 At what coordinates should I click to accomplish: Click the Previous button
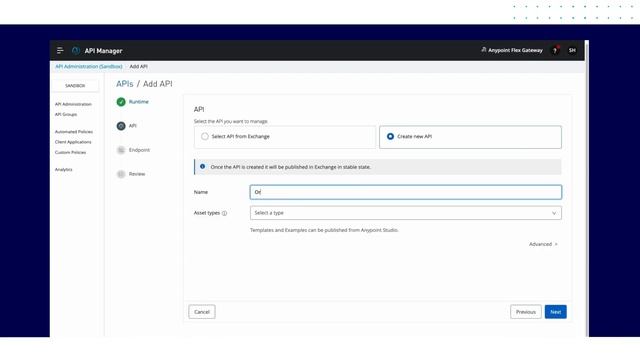pyautogui.click(x=526, y=312)
